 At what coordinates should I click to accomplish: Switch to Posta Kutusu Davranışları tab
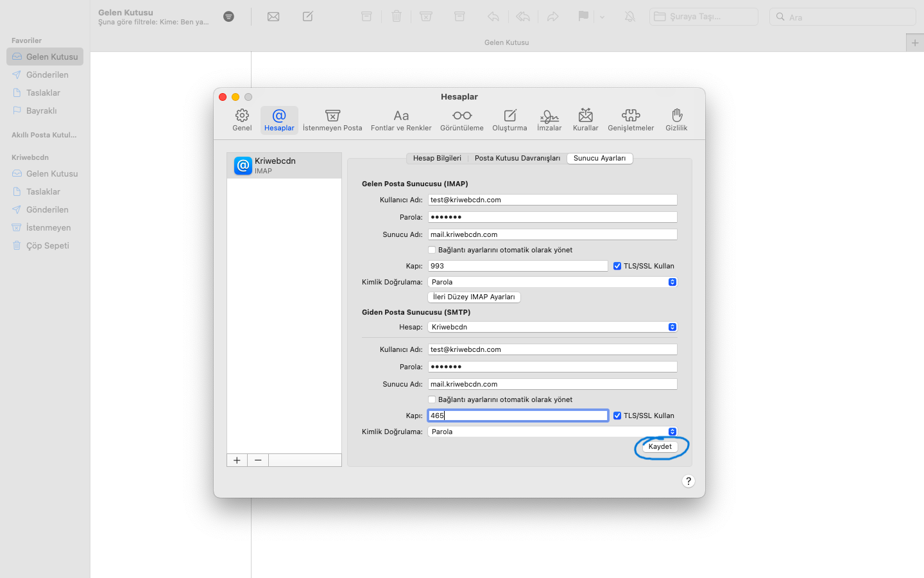coord(517,158)
